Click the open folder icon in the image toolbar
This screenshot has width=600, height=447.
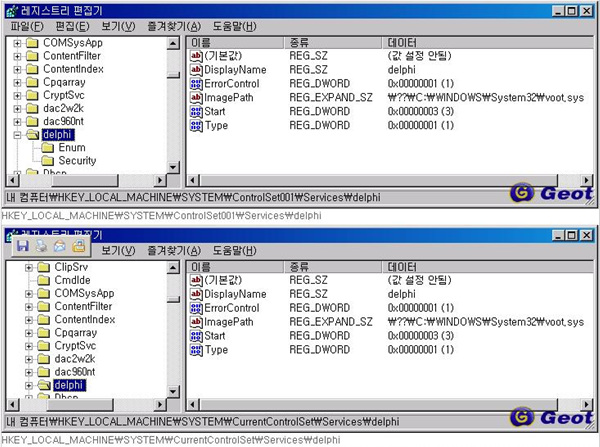point(78,245)
